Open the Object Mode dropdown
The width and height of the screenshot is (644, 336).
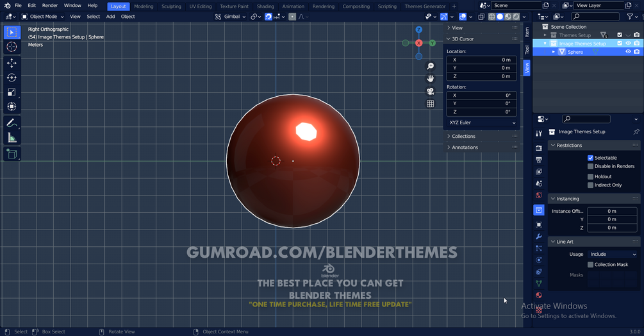43,17
